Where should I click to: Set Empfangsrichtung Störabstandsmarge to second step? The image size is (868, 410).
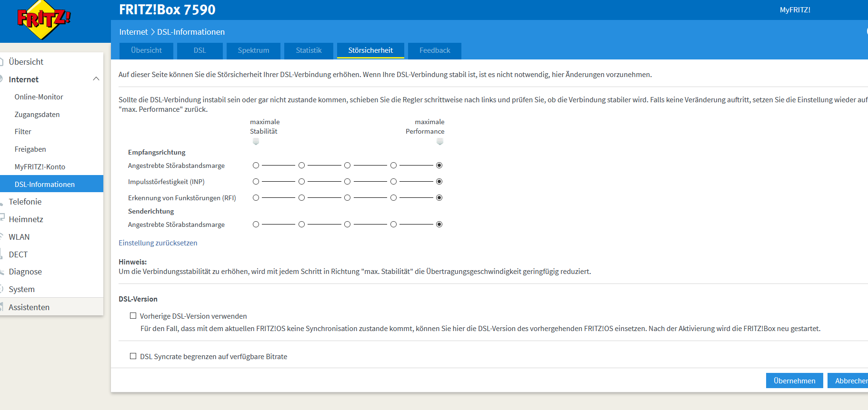click(301, 166)
